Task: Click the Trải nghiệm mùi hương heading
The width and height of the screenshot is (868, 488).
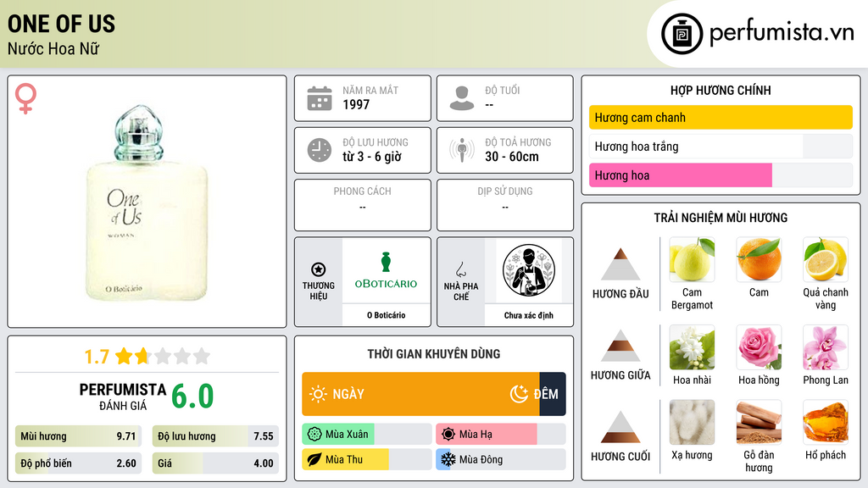Action: pyautogui.click(x=721, y=218)
